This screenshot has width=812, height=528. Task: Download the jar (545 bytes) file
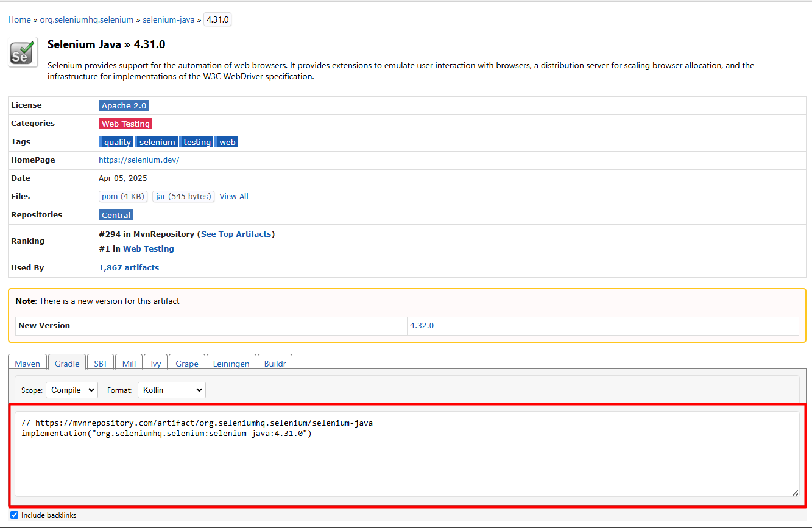[x=183, y=196]
